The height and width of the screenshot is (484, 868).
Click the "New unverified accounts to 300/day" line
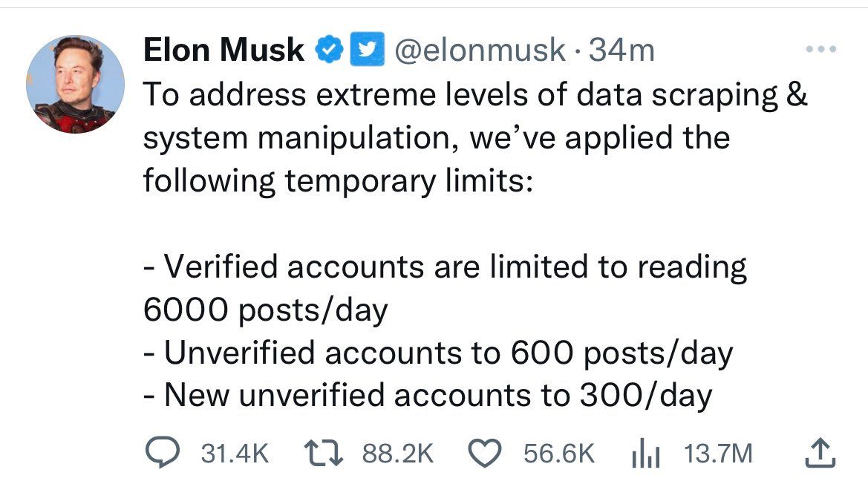coord(427,396)
